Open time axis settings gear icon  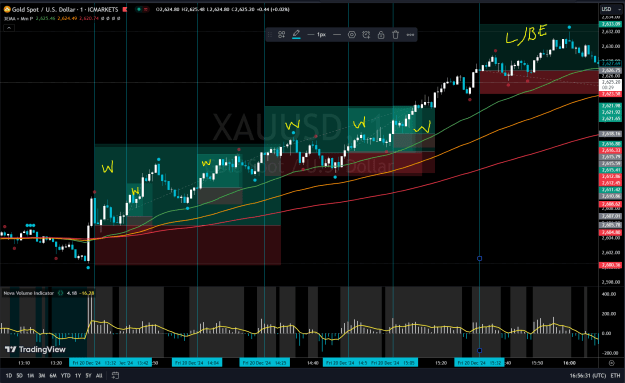point(611,363)
